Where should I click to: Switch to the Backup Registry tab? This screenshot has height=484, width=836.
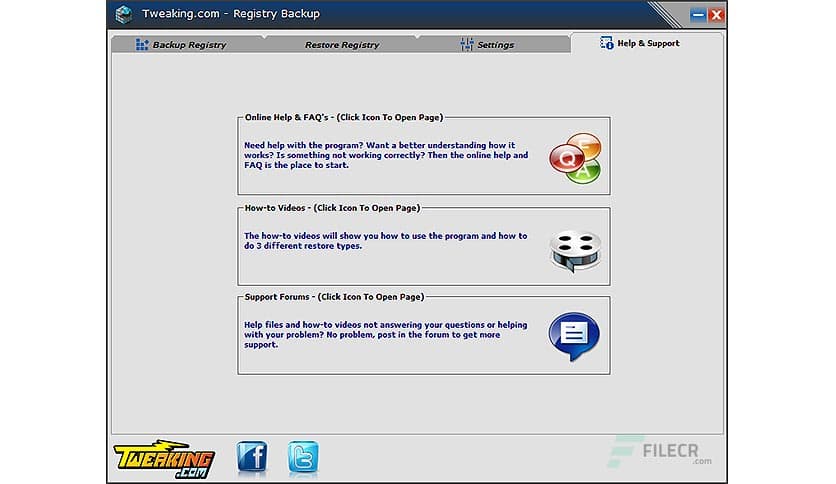(x=187, y=45)
